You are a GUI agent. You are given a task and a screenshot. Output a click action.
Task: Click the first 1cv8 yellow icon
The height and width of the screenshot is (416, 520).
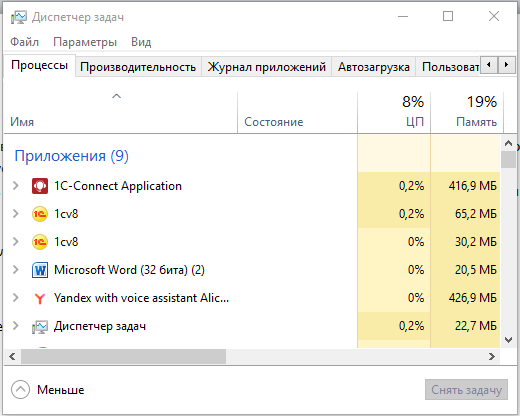40,214
